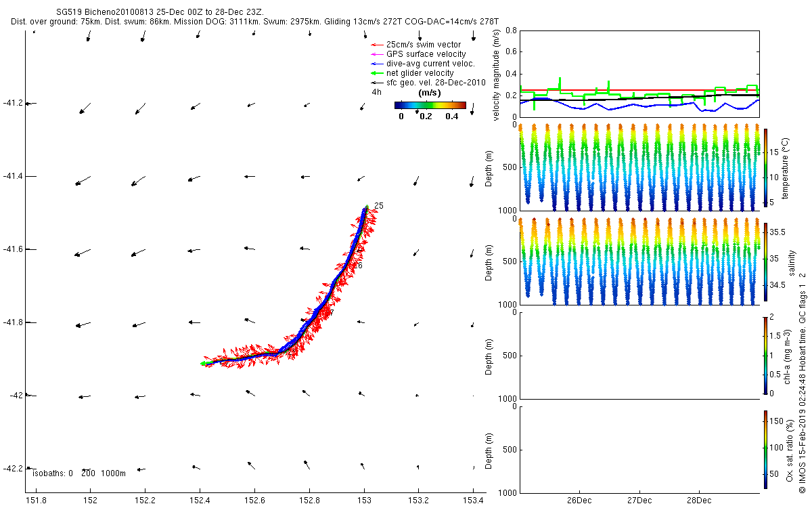
Task: Click the '150' tick on the oxygen colorbar
Action: [777, 421]
